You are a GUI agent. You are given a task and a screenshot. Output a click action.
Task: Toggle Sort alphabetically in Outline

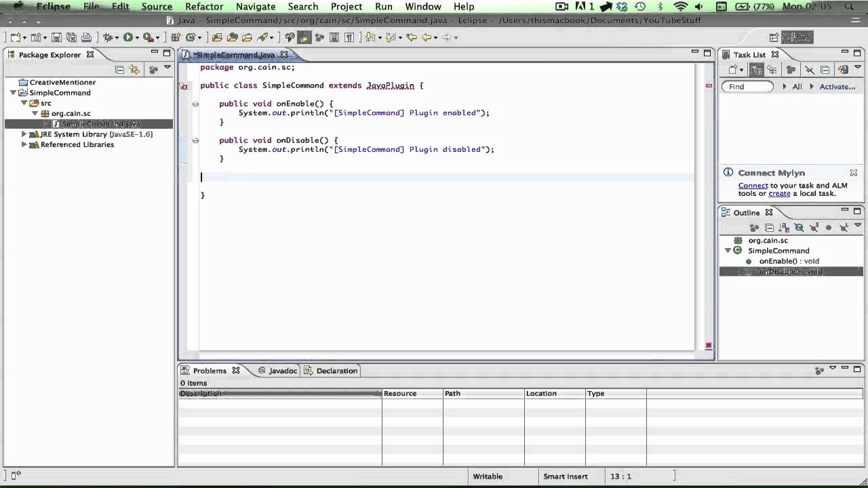tap(784, 228)
